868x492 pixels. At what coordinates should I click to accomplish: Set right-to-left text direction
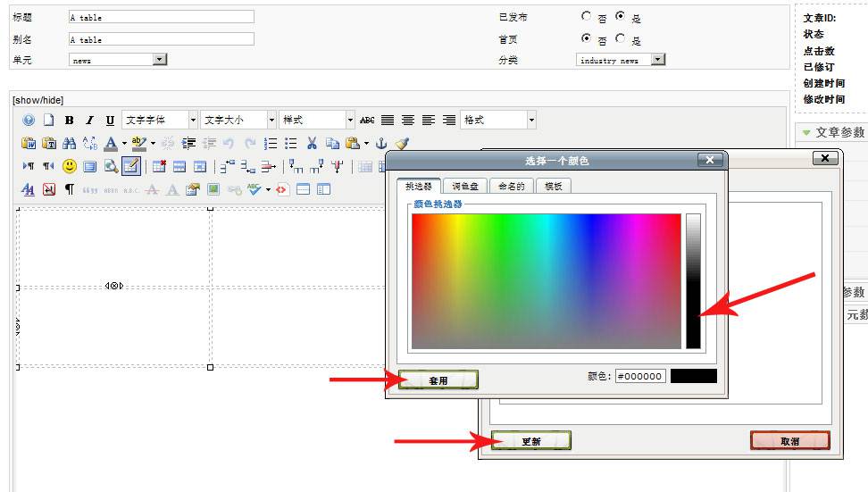tap(49, 166)
